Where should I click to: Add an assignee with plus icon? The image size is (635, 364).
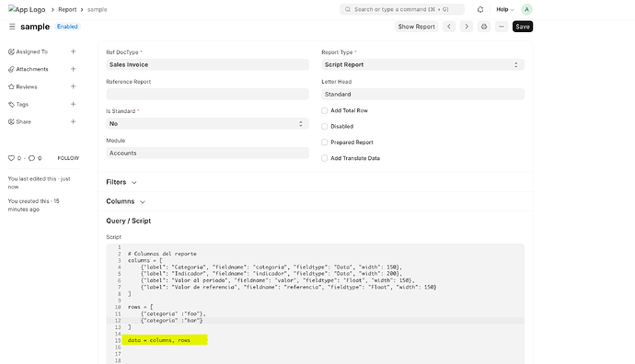coord(74,51)
